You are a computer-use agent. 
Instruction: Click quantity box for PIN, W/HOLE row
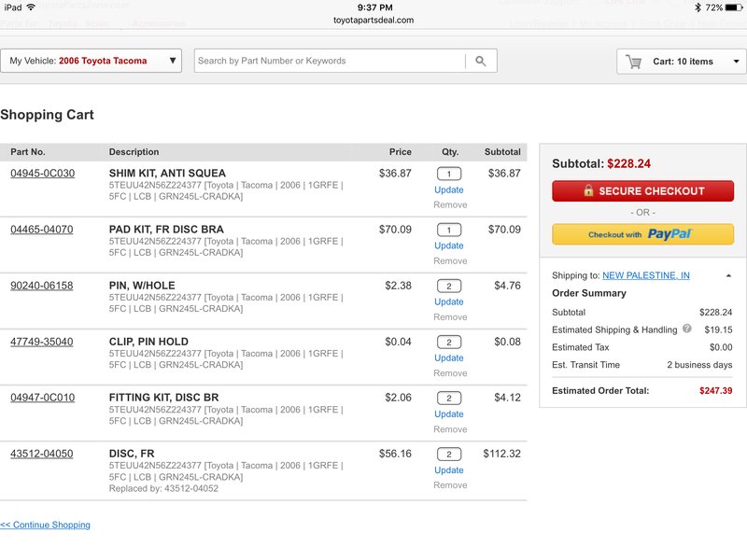click(x=449, y=287)
